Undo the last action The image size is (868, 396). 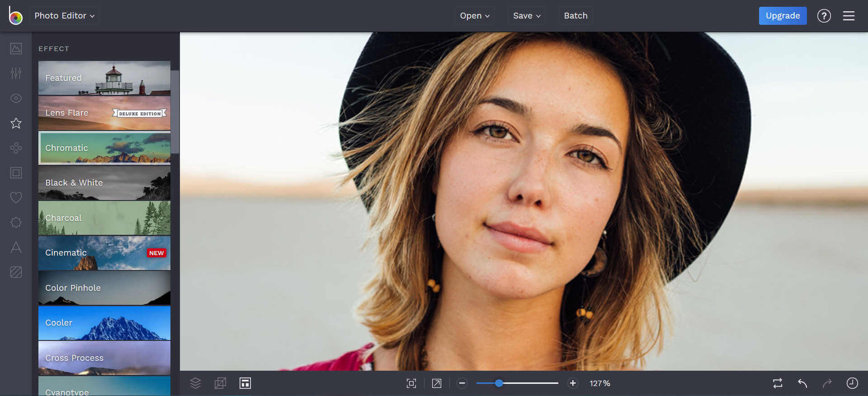click(x=802, y=383)
